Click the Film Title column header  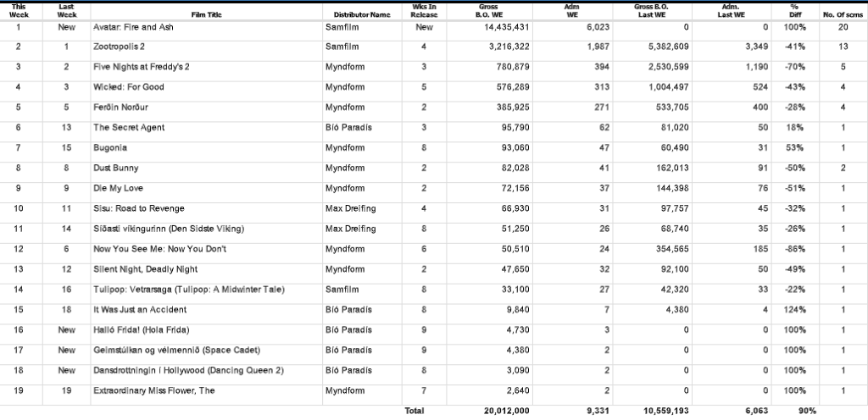(206, 14)
